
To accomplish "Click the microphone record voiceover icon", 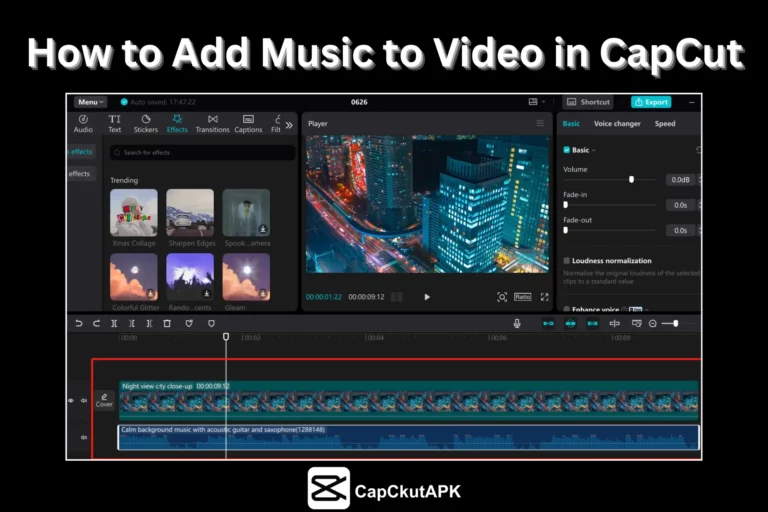I will [517, 323].
